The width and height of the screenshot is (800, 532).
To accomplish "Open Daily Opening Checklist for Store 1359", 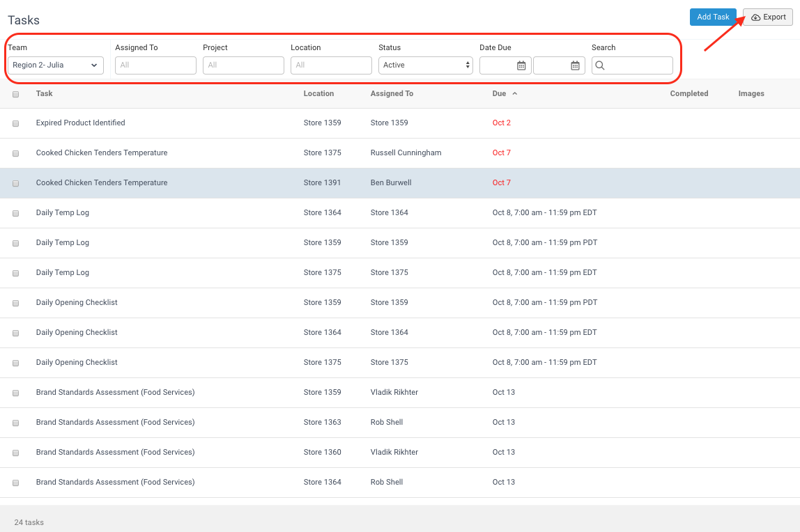I will coord(77,303).
